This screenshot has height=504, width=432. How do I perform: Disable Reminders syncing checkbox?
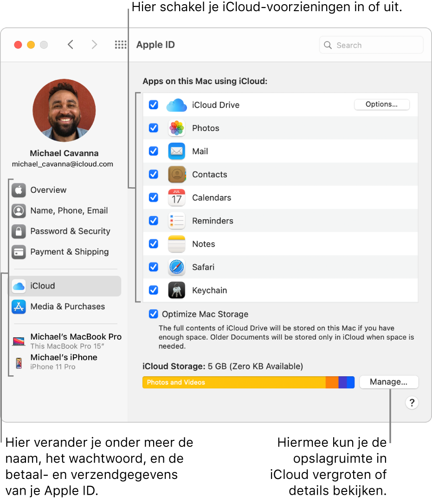click(x=154, y=221)
